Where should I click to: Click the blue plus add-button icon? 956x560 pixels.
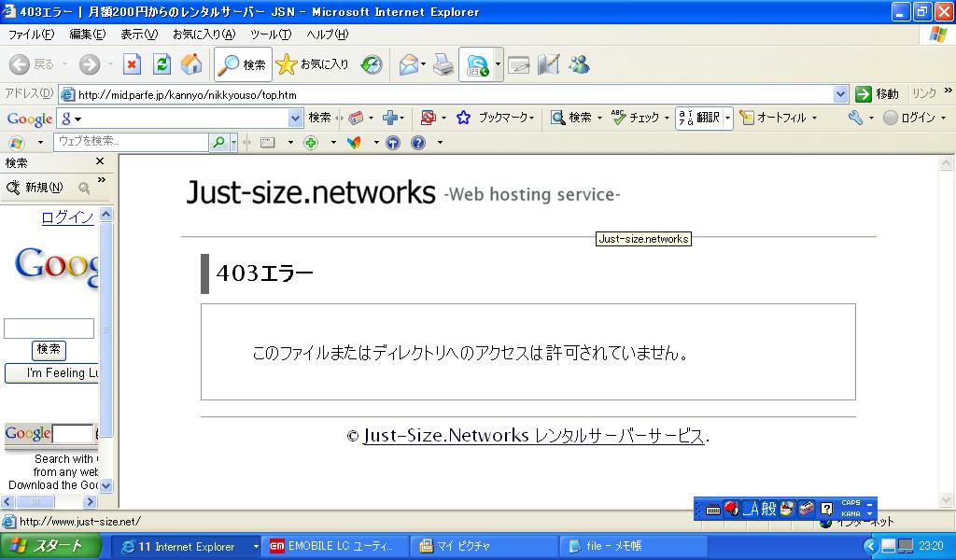pyautogui.click(x=390, y=118)
